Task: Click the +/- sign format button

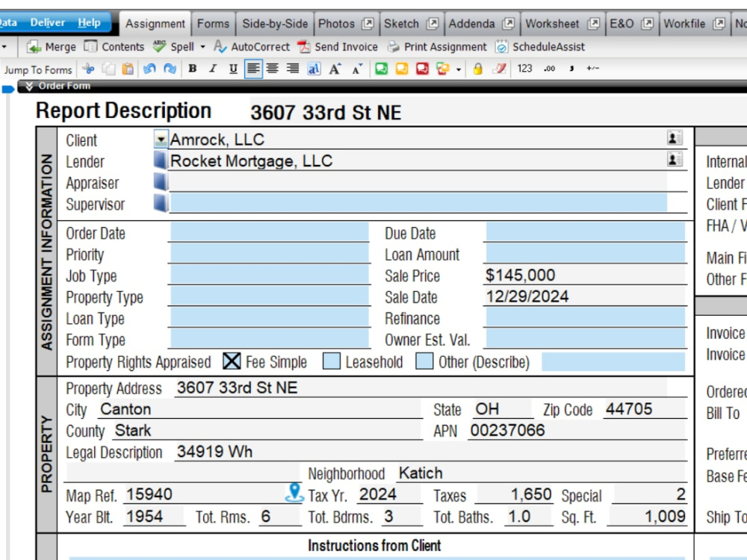Action: 592,69
